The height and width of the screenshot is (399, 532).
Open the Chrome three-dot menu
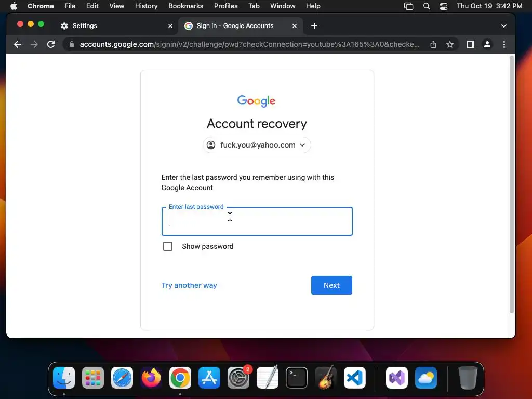(504, 44)
